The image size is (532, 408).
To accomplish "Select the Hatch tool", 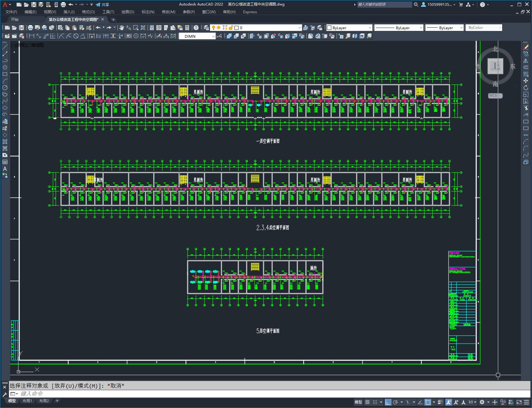I will point(5,142).
